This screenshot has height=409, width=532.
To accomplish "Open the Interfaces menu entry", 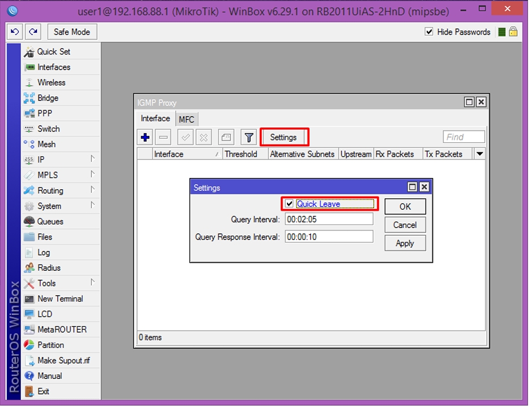I will tap(61, 67).
